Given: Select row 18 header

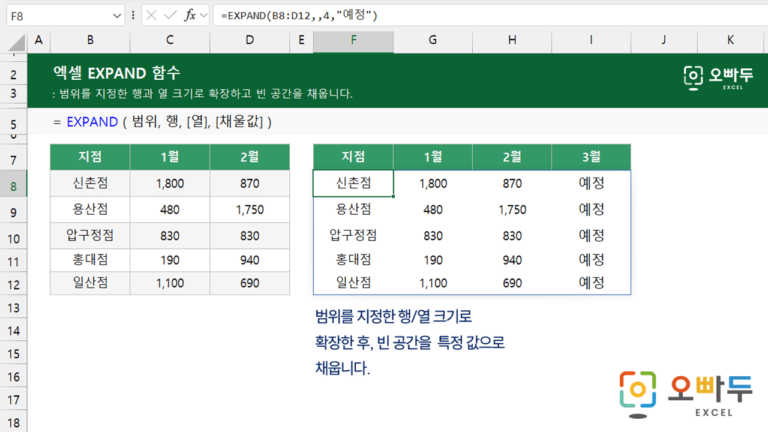Looking at the screenshot, I should (13, 423).
